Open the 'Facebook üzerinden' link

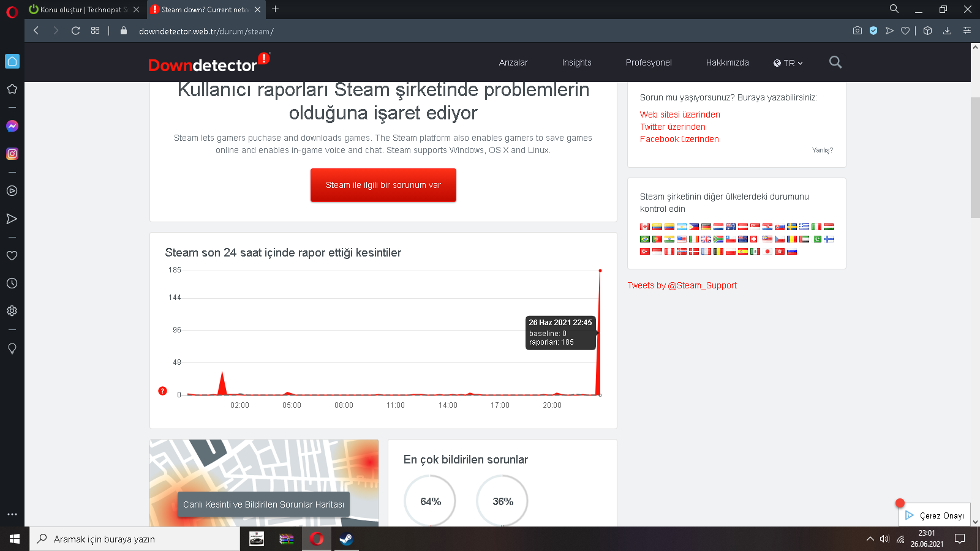[x=679, y=139]
